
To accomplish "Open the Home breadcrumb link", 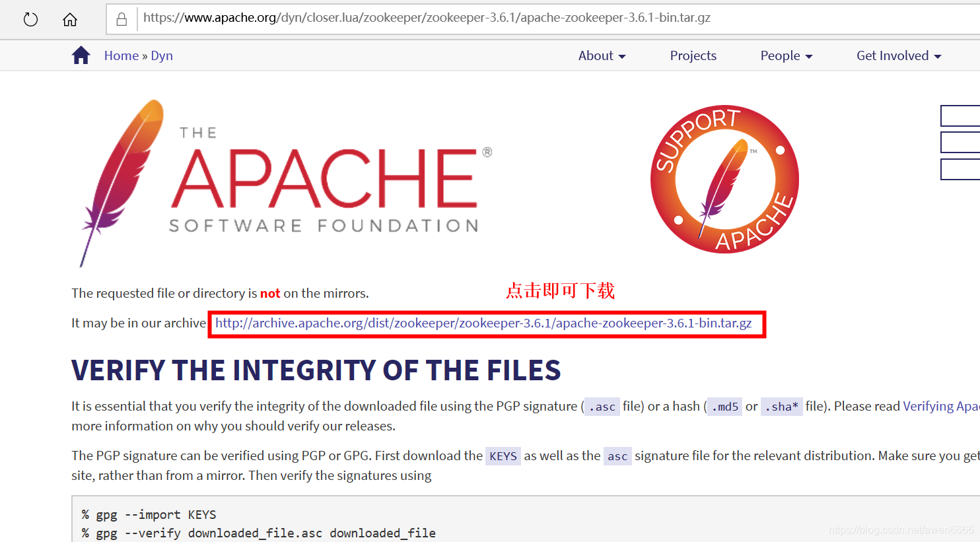I will pos(122,55).
